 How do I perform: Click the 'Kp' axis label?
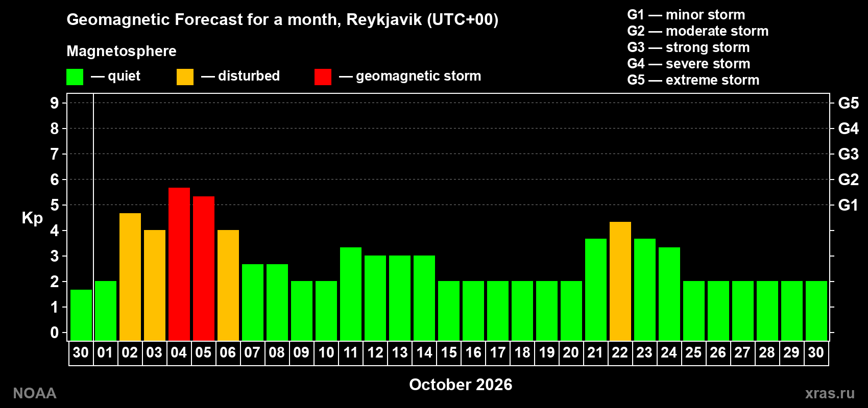click(x=32, y=218)
